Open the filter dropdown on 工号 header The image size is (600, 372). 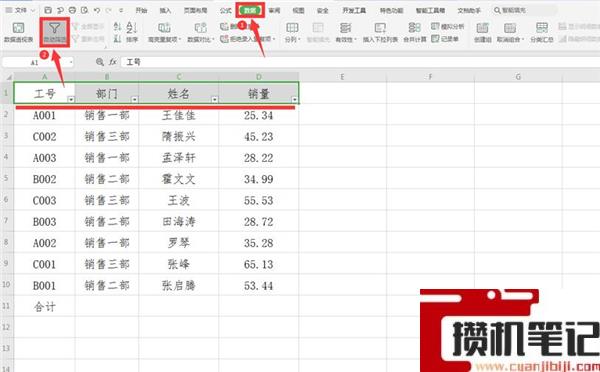[71, 100]
